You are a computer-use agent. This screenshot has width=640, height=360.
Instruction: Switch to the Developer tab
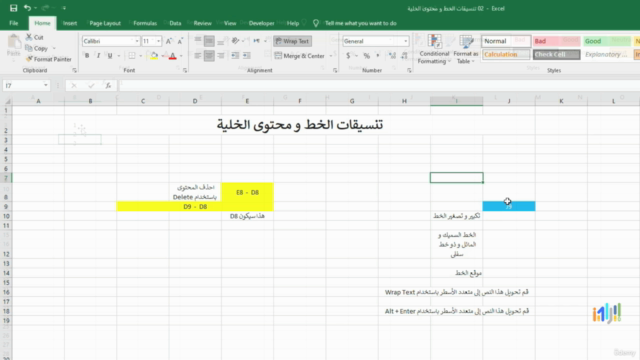point(261,23)
